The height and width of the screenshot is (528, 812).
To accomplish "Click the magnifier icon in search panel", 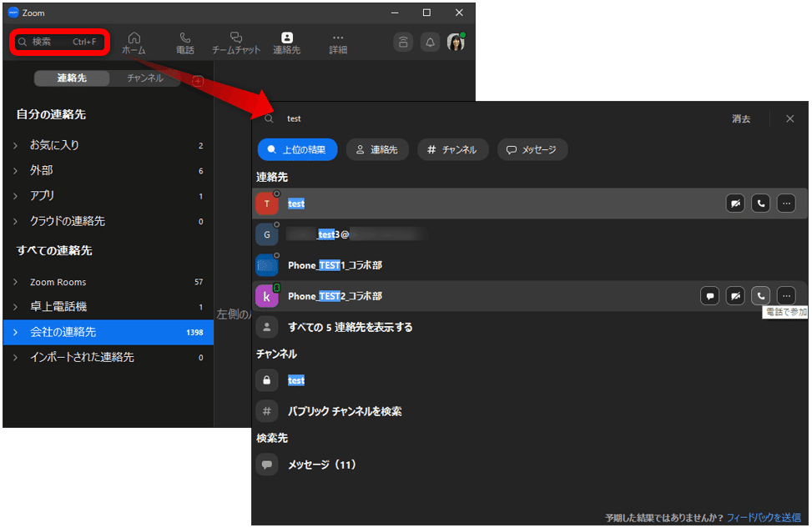I will coord(269,118).
